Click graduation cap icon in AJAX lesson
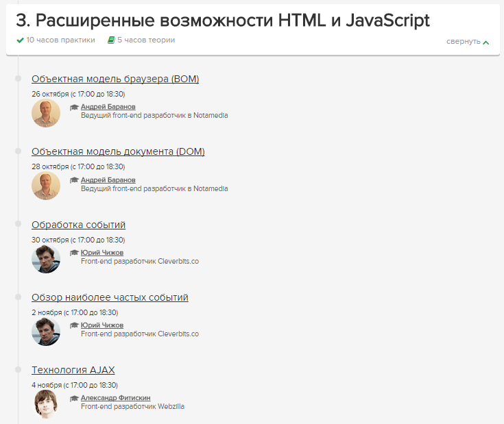504x424 pixels. tap(74, 398)
